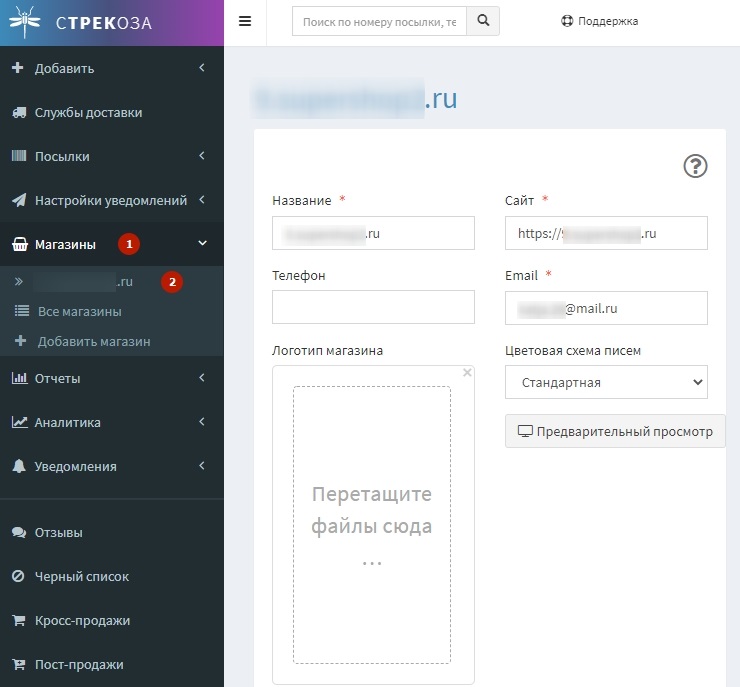740x687 pixels.
Task: Open the help question mark icon
Action: coord(695,166)
